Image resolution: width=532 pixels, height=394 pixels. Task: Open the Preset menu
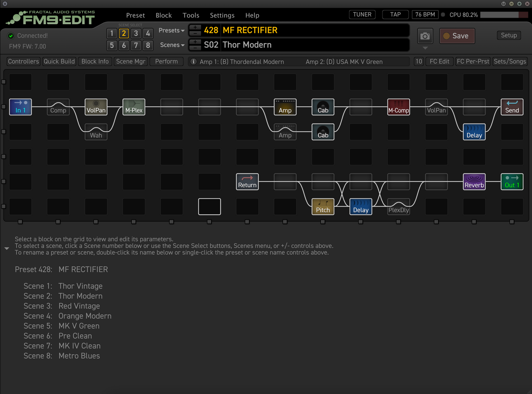(135, 15)
